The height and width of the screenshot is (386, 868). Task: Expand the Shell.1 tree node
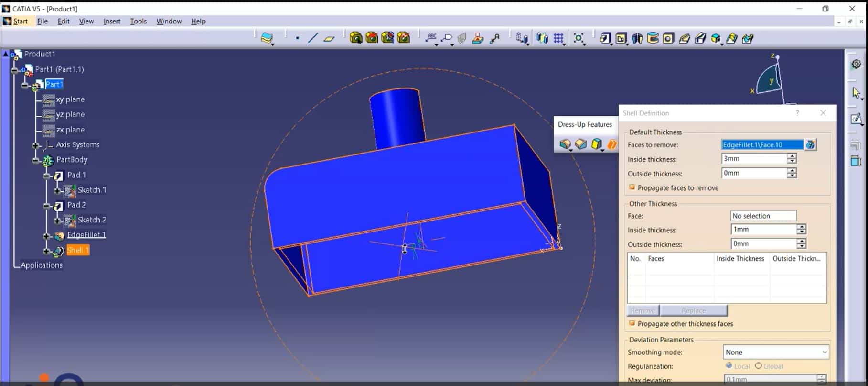point(46,251)
